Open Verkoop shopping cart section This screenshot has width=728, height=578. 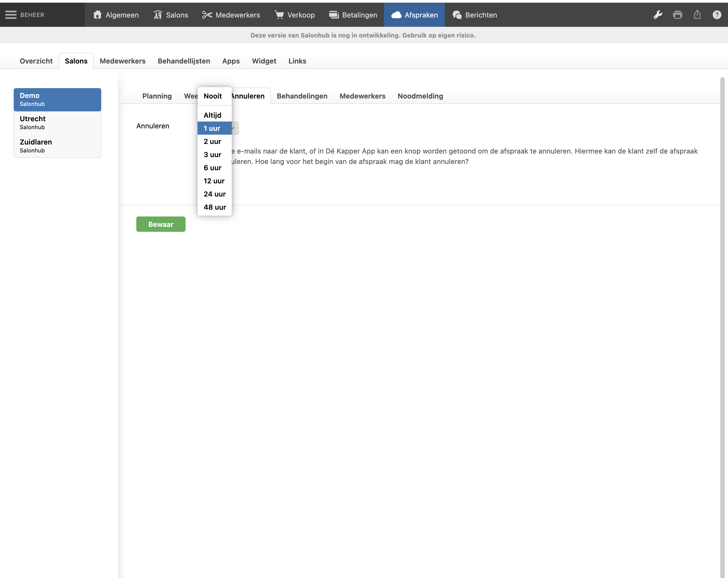(294, 15)
